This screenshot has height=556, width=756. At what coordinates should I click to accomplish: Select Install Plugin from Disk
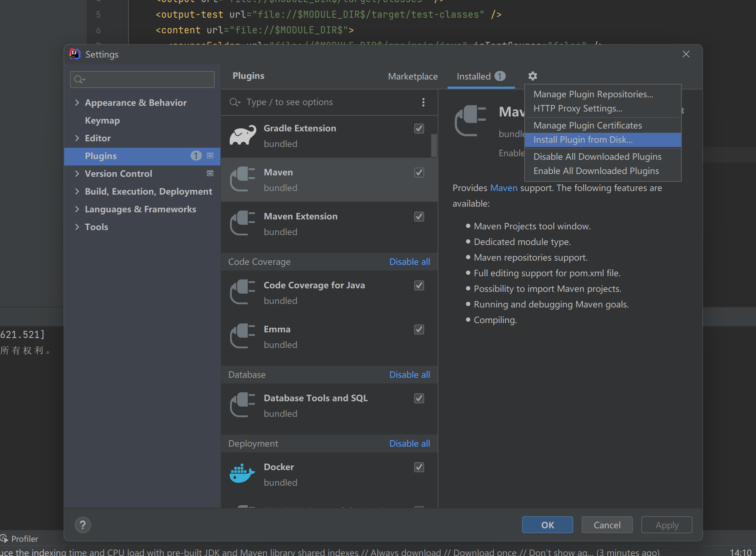coord(603,140)
